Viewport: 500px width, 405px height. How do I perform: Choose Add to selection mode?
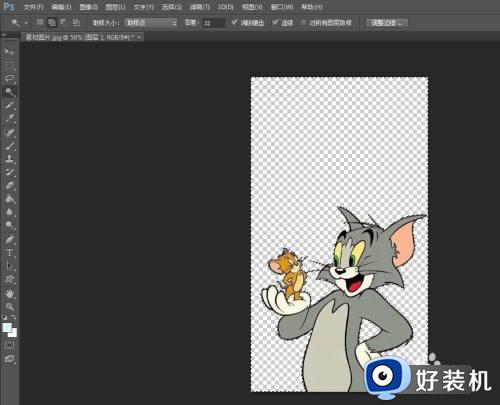tap(52, 23)
